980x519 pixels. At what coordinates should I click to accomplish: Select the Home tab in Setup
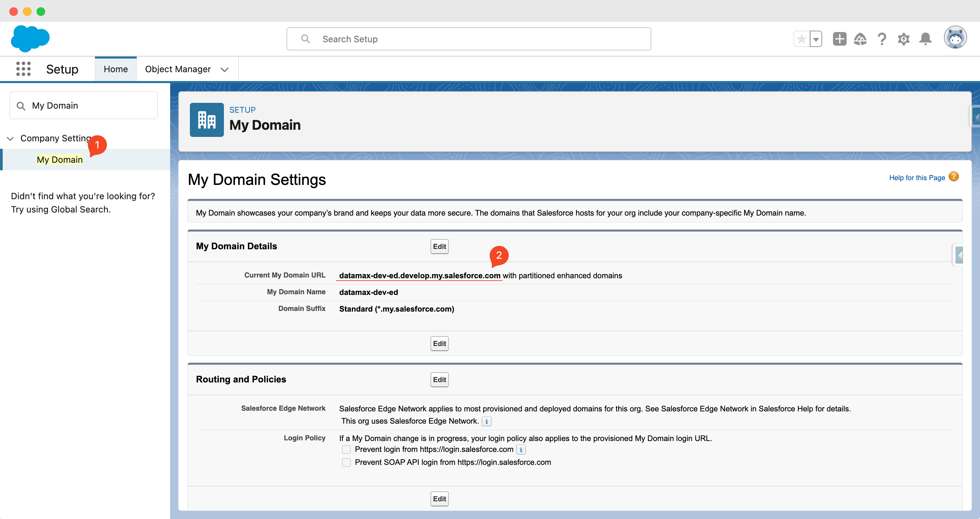point(115,69)
